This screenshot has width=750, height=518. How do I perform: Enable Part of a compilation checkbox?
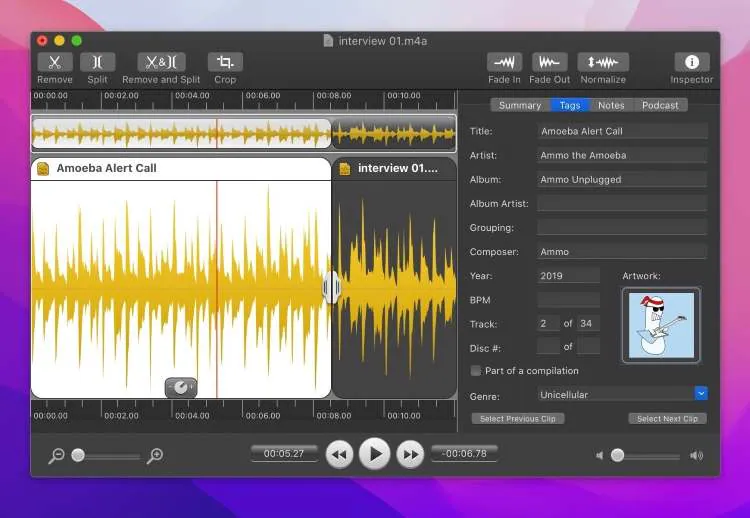[x=475, y=371]
